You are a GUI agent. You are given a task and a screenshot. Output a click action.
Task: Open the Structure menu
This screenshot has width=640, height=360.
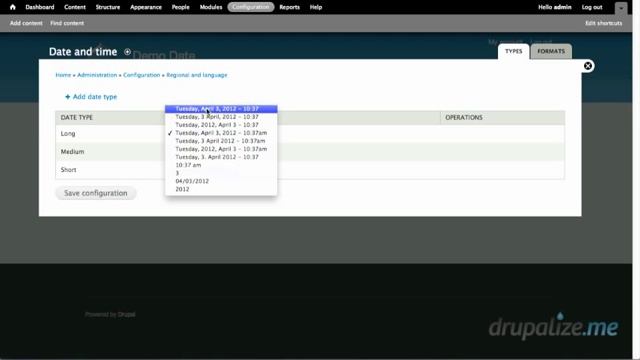tap(108, 7)
